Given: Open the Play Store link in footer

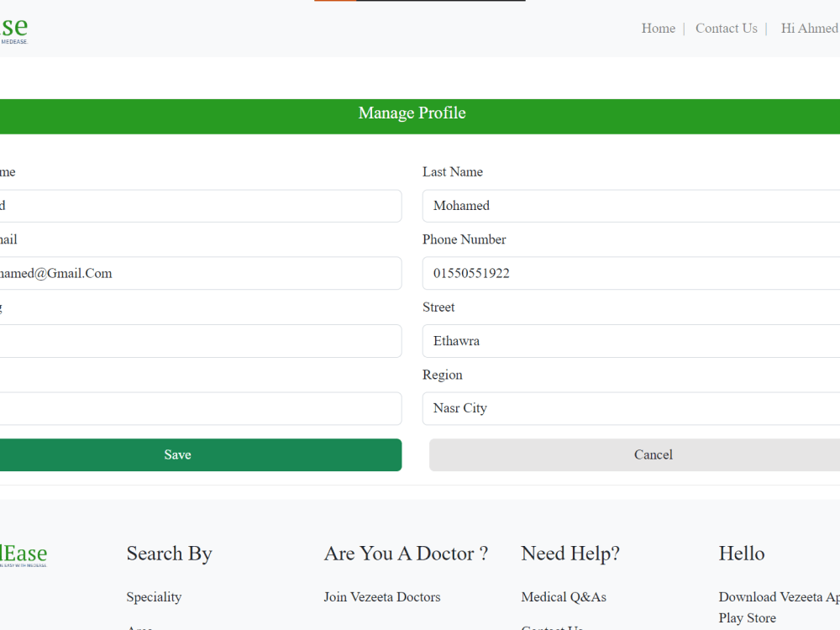Looking at the screenshot, I should (748, 617).
